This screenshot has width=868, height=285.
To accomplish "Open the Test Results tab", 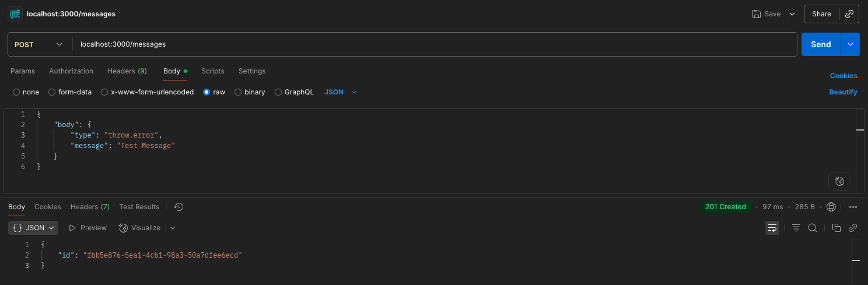I will (x=139, y=207).
